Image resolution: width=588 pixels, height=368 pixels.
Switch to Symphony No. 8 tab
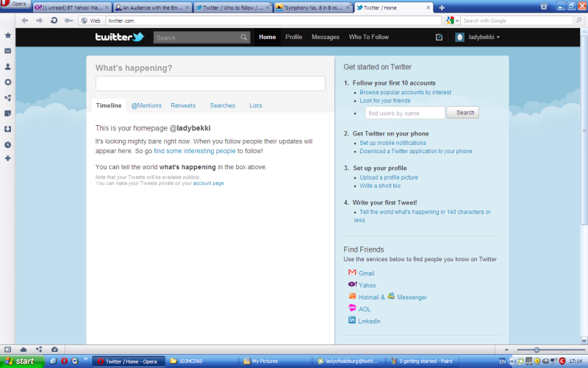point(313,7)
